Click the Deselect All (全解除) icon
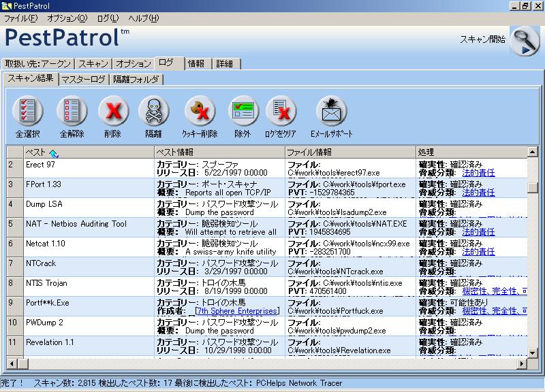Viewport: 545px width, 392px height. coord(72,111)
